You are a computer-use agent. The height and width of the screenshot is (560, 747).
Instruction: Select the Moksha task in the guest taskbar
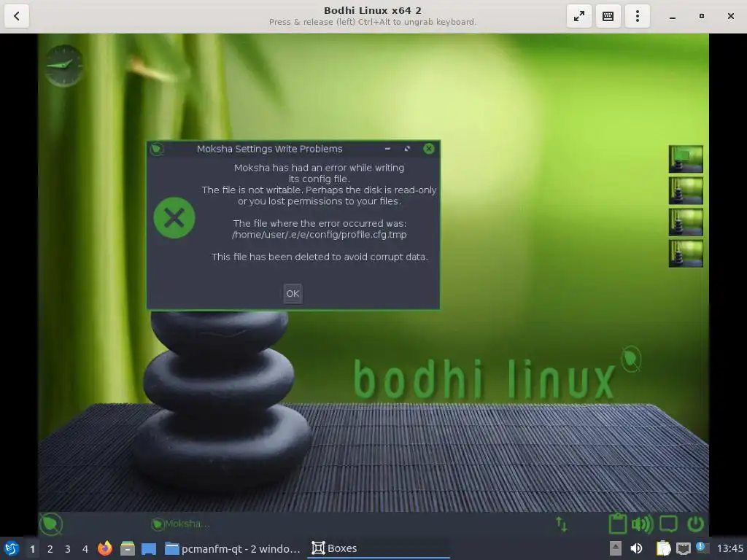pyautogui.click(x=181, y=524)
